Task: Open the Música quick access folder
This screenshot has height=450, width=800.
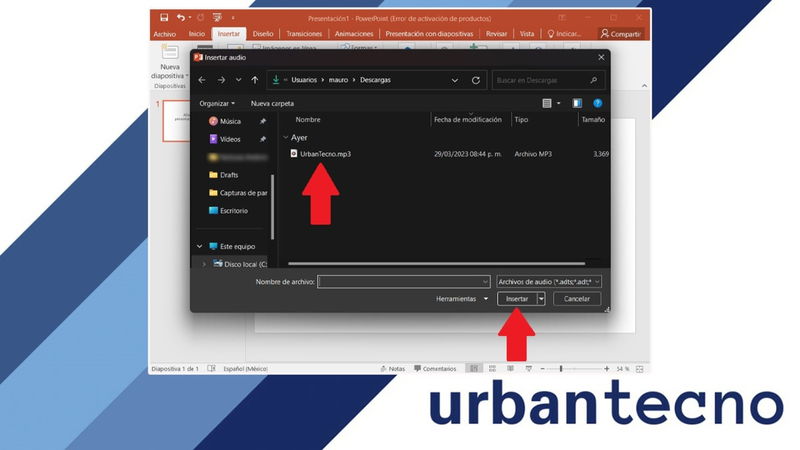Action: pos(230,121)
